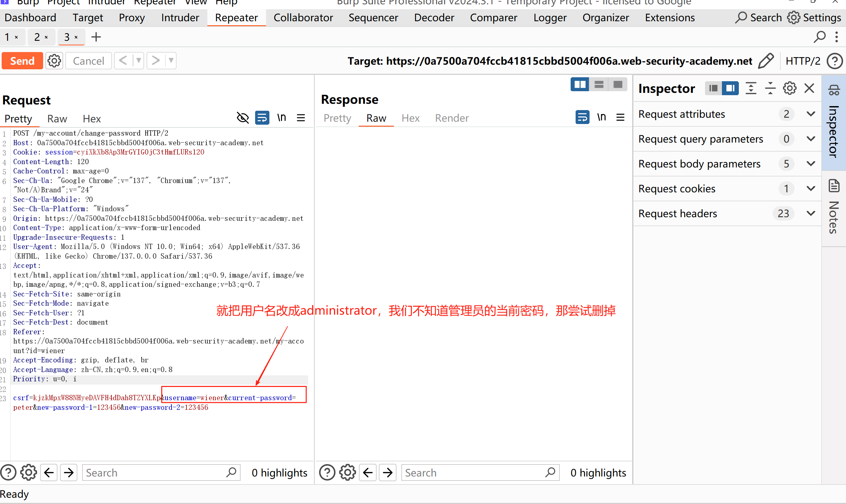
Task: Switch Request view to Hex tab
Action: 92,118
